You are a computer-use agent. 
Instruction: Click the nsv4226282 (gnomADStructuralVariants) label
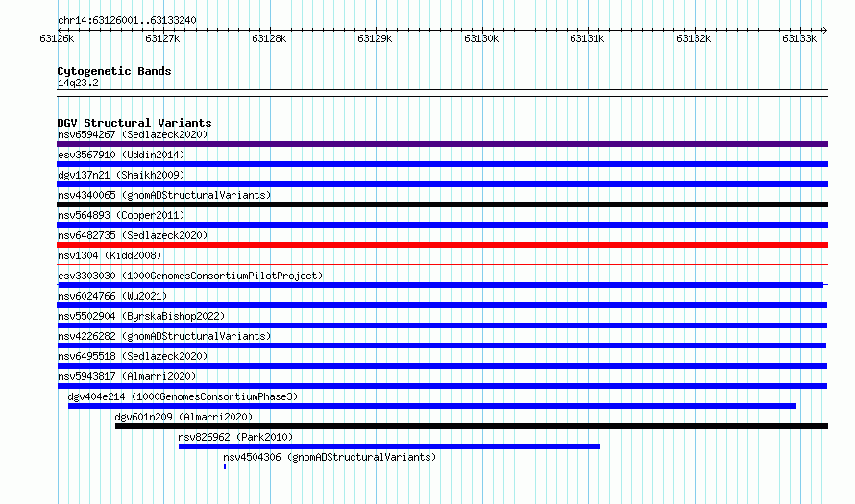pos(164,336)
